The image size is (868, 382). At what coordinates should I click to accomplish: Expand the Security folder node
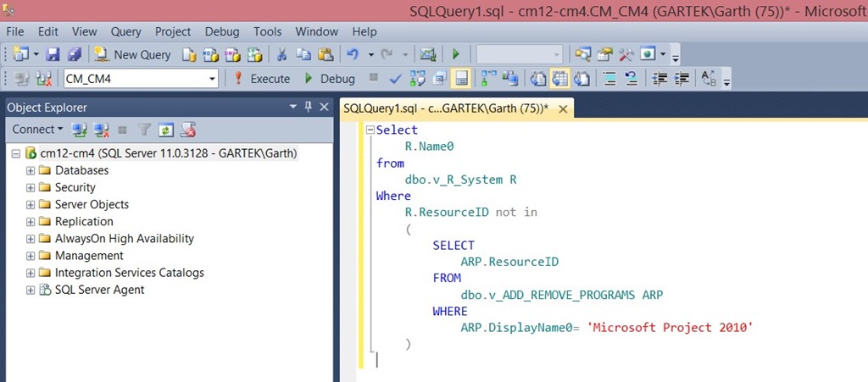coord(31,188)
